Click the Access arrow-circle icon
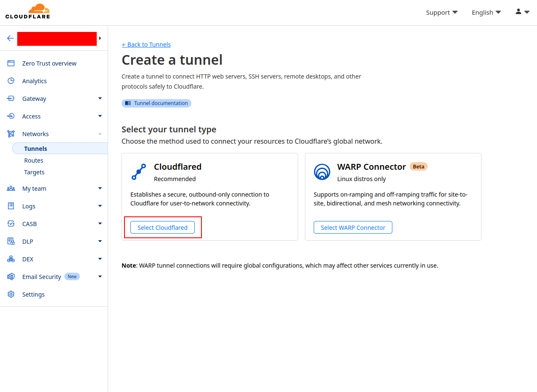Viewport: 537px width, 392px height. pos(11,116)
